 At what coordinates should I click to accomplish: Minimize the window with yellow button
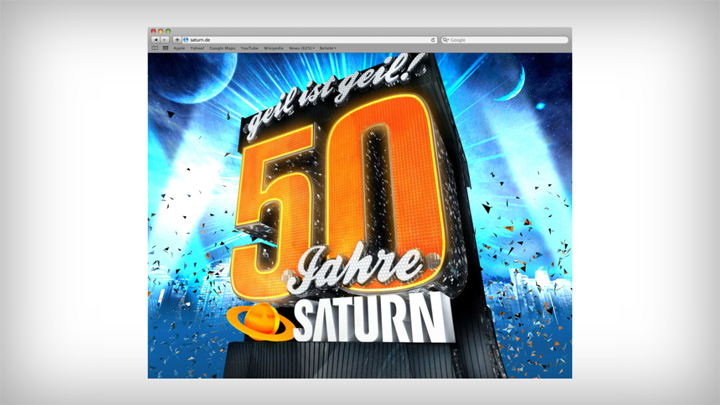[161, 31]
